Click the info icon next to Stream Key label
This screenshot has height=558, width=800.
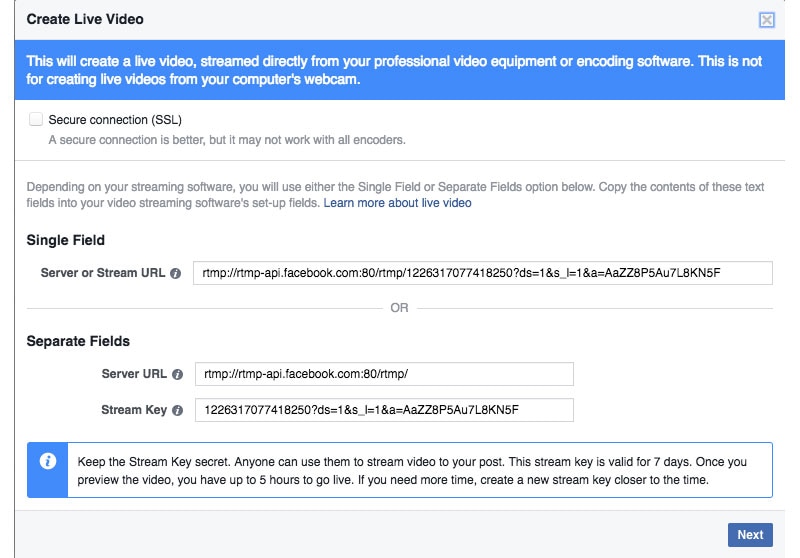pyautogui.click(x=177, y=410)
